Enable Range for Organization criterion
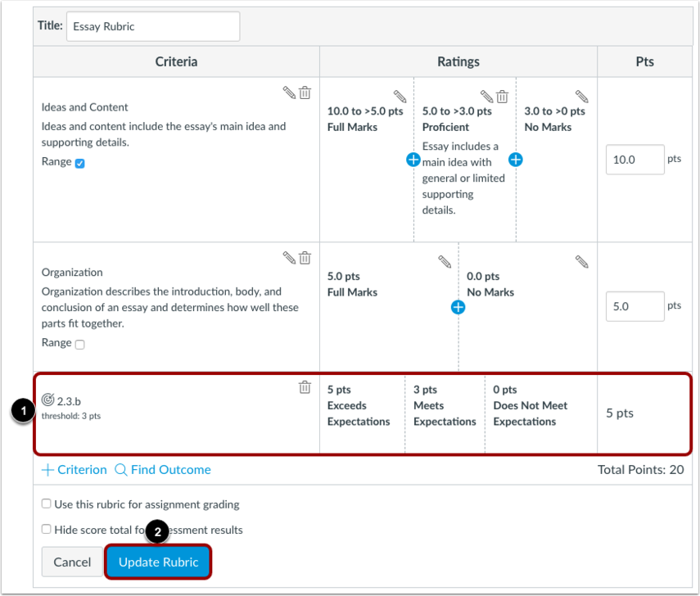Viewport: 700px width, 596px height. [80, 344]
